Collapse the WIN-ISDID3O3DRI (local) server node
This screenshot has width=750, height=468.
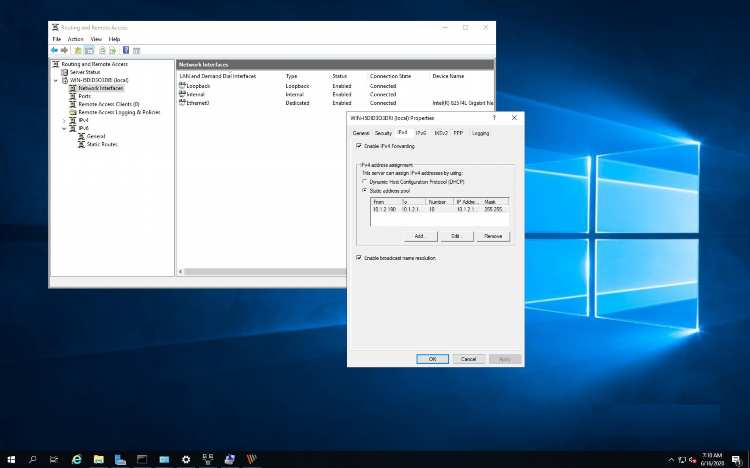click(56, 80)
